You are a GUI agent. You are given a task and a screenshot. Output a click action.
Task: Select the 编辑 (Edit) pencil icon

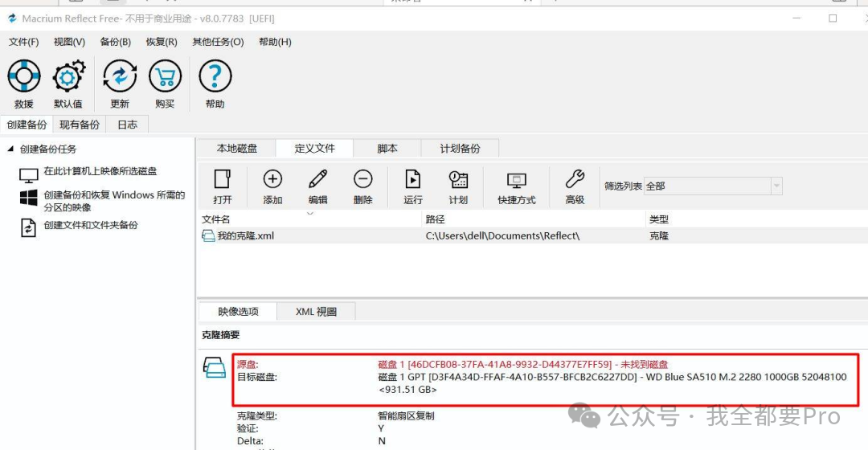318,179
